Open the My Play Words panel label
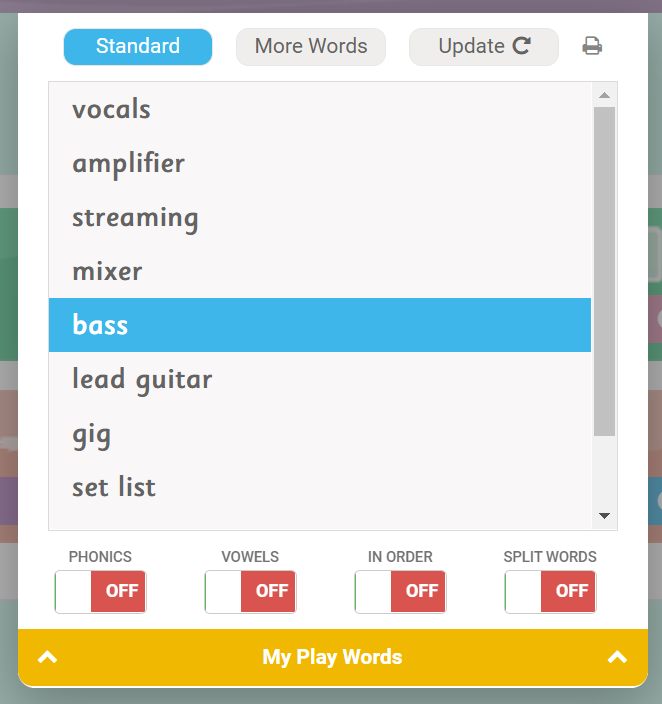Screen dimensions: 662x704 [x=332, y=657]
